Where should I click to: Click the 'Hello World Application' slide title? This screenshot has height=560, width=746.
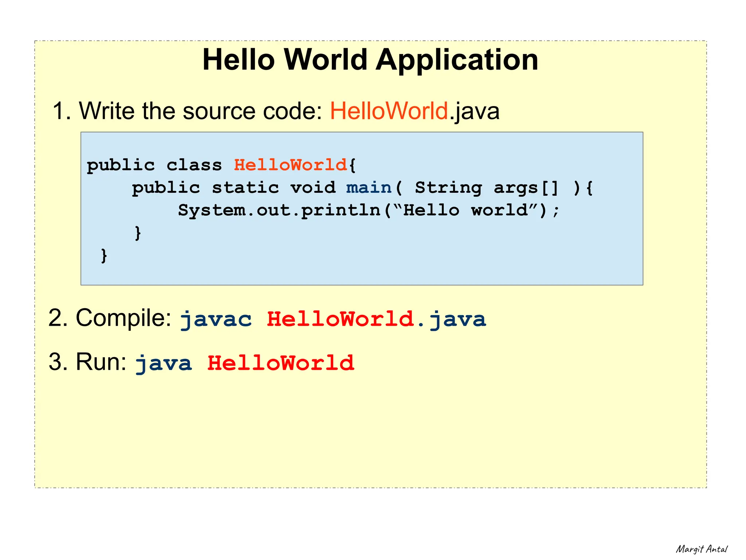[370, 60]
